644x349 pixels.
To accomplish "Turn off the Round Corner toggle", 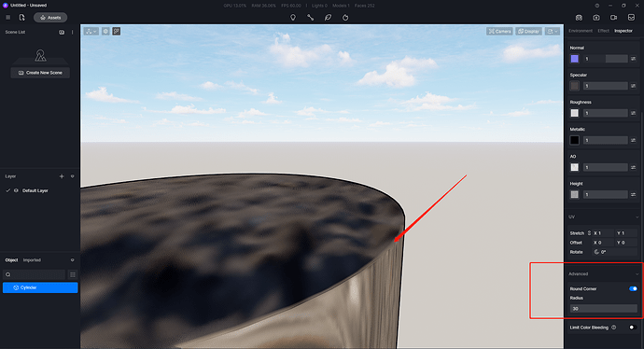I will (633, 288).
